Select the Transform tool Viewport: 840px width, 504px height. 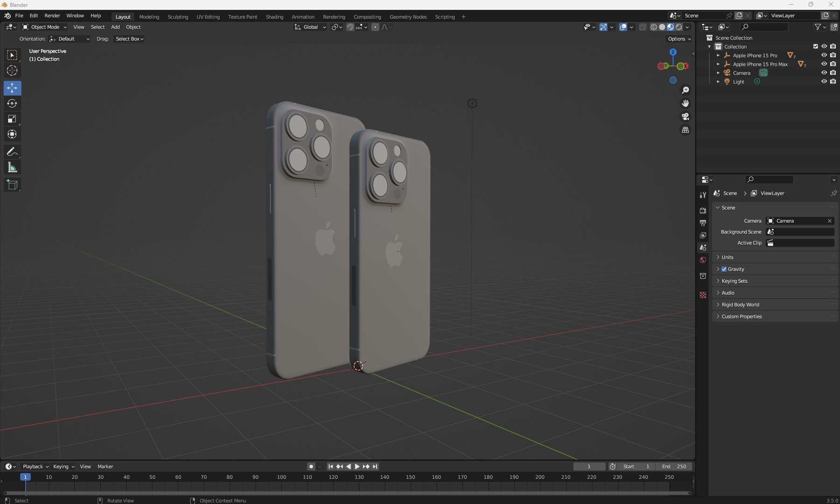pyautogui.click(x=12, y=134)
